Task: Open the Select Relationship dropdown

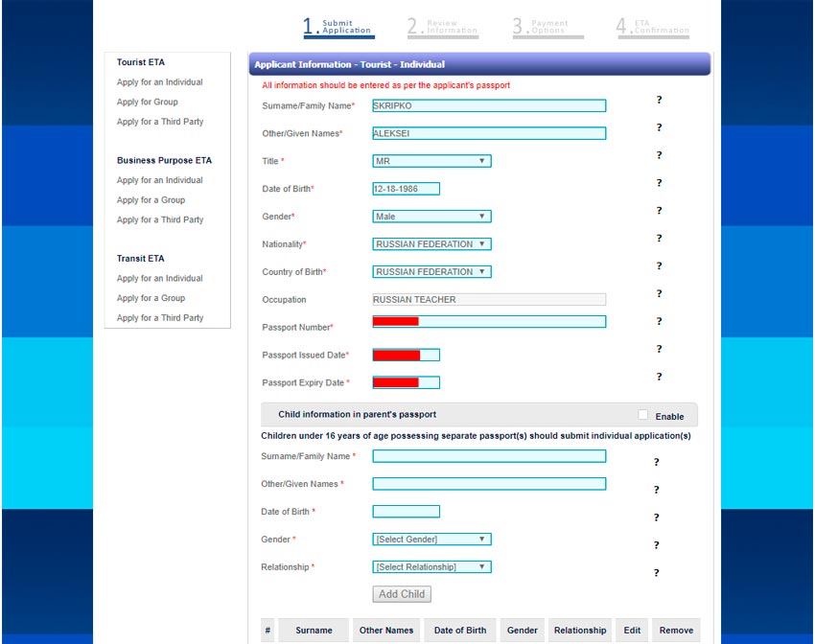Action: [x=431, y=567]
